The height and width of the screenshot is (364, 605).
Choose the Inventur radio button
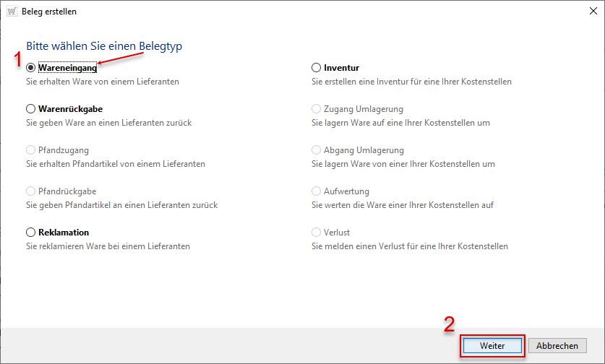point(316,68)
